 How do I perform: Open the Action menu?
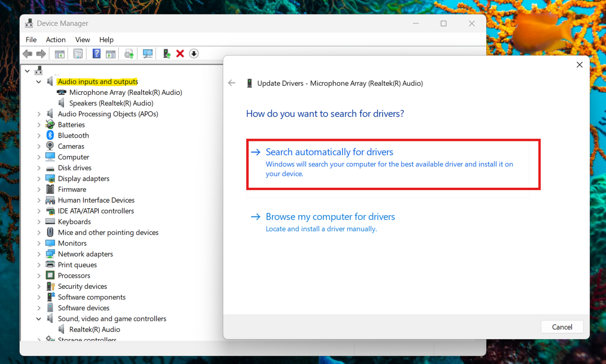56,39
